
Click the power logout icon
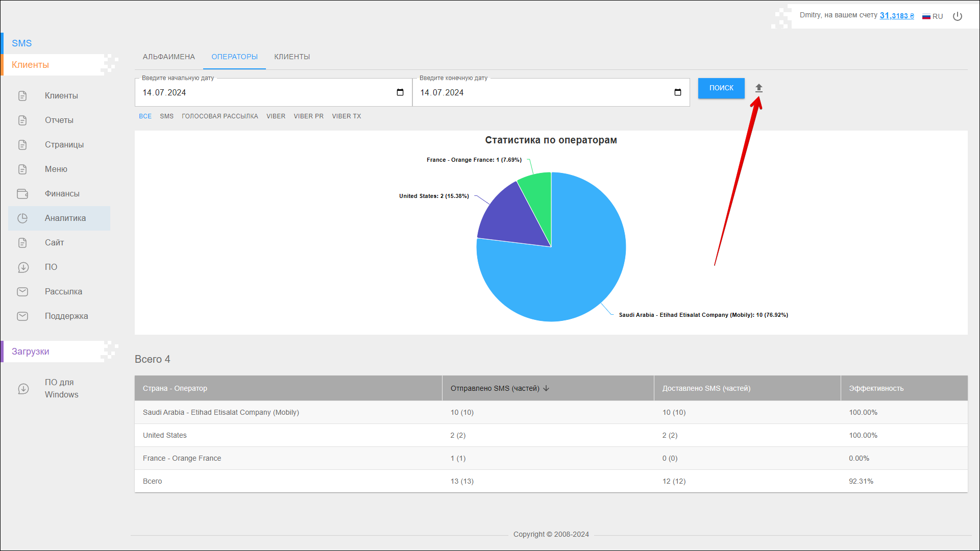pos(958,16)
